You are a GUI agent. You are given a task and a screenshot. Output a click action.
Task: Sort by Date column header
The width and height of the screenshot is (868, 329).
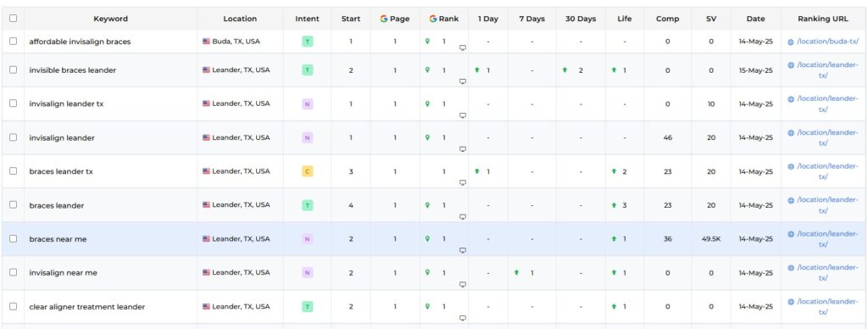pyautogui.click(x=755, y=19)
